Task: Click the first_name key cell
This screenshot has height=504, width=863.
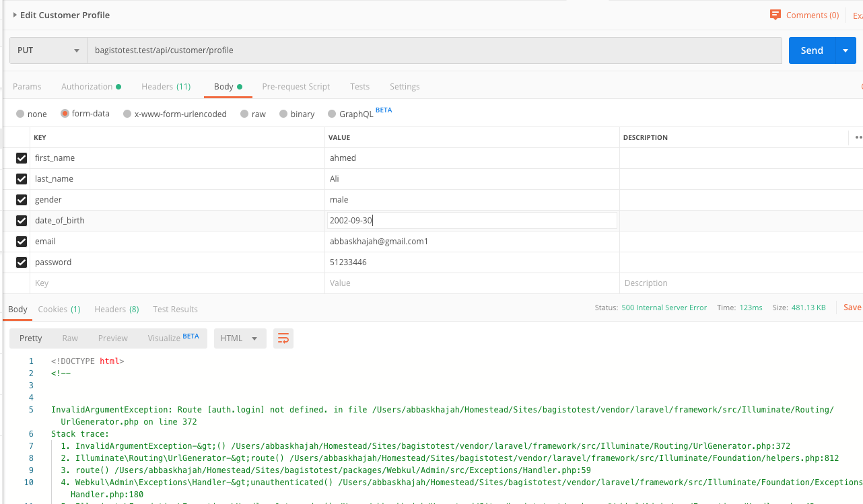Action: coord(178,158)
